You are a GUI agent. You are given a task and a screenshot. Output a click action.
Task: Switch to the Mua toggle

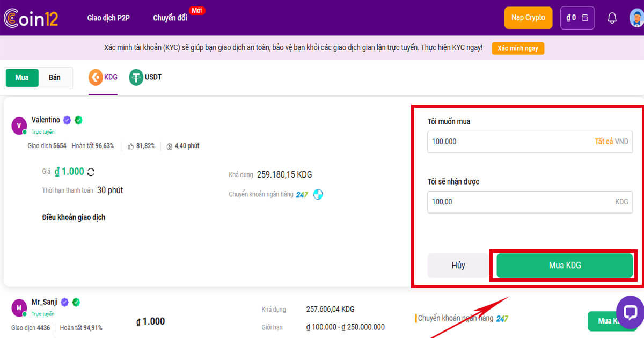22,78
